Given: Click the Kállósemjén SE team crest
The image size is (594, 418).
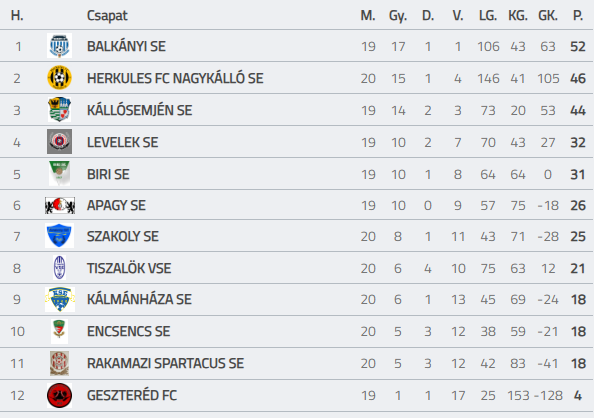Looking at the screenshot, I should pos(59,110).
